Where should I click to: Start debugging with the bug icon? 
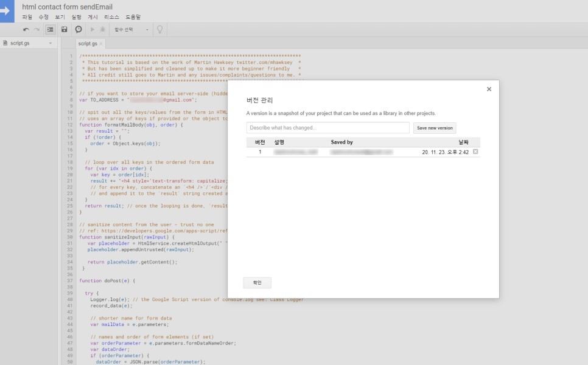pos(102,29)
